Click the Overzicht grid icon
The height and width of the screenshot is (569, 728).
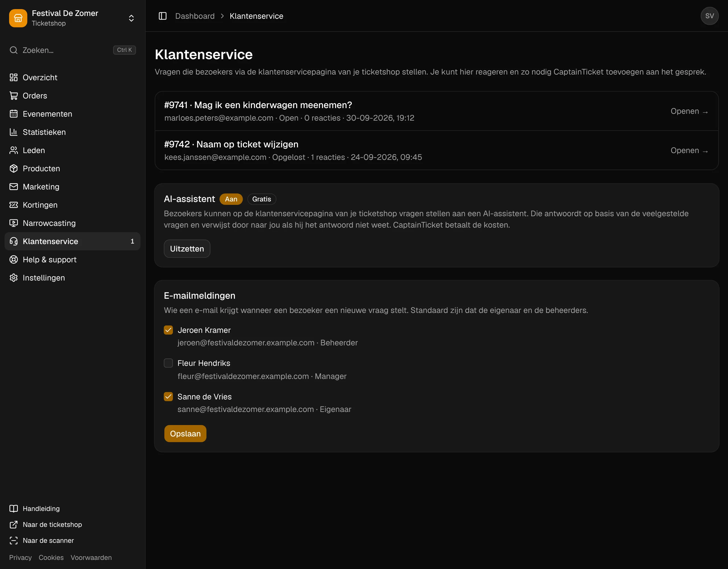(14, 77)
